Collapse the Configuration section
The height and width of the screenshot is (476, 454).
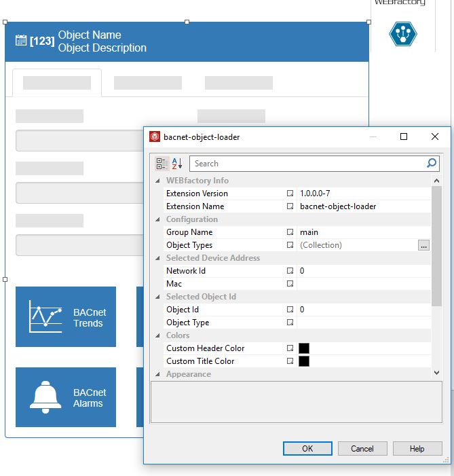pyautogui.click(x=159, y=219)
